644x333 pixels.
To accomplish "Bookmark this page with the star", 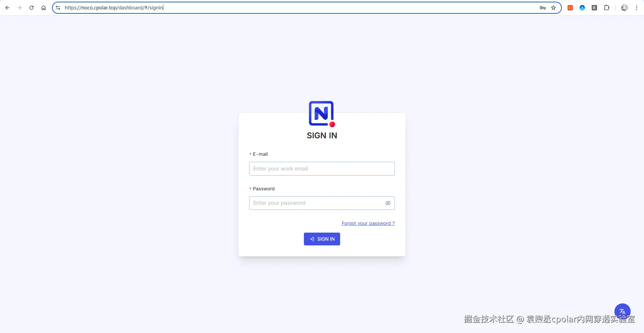I will pyautogui.click(x=553, y=8).
